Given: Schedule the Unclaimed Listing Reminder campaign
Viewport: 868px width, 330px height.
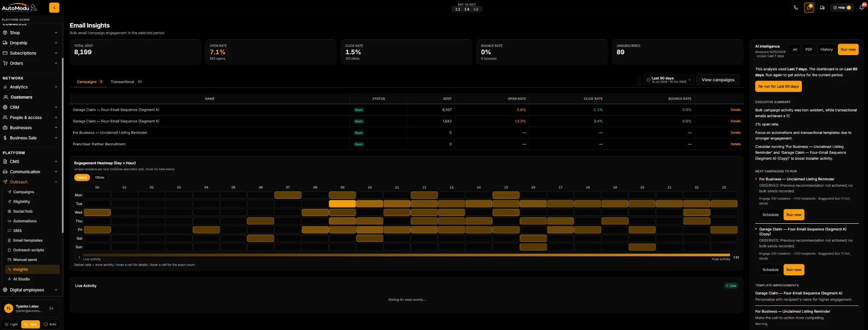Looking at the screenshot, I should [770, 215].
